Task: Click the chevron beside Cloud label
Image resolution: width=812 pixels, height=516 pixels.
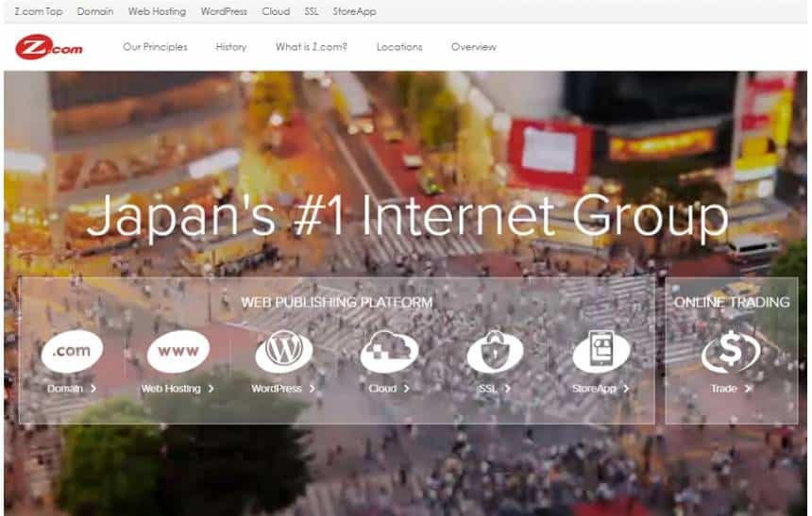Action: (x=407, y=388)
